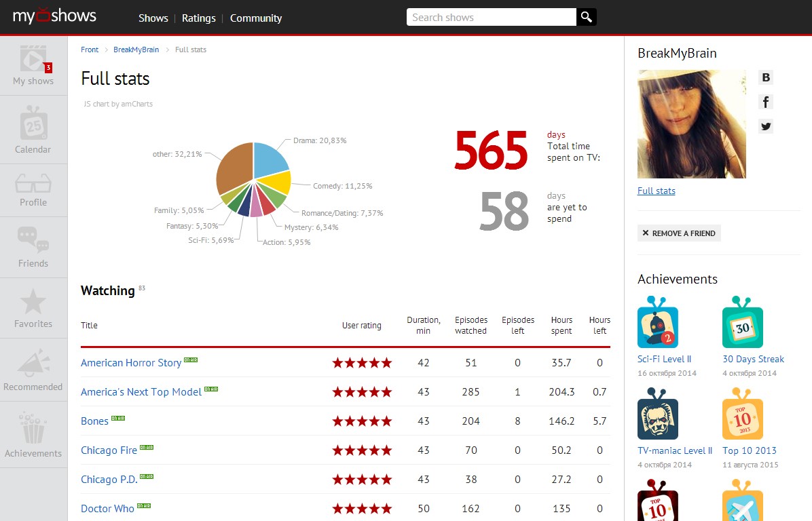Open Achievements popcorn icon

[x=33, y=434]
